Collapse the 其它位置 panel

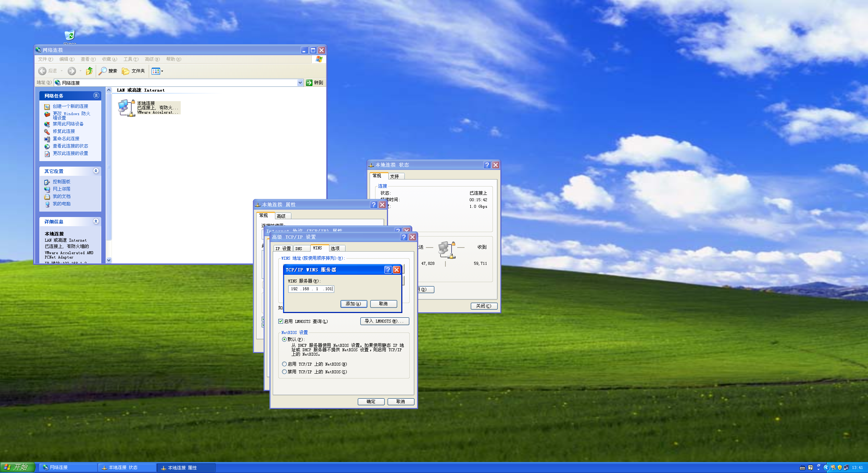click(x=96, y=171)
